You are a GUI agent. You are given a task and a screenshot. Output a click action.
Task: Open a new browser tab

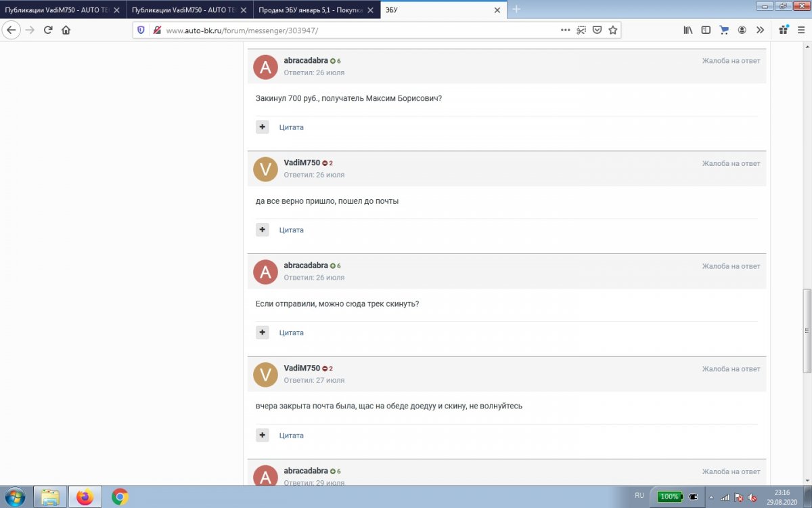[516, 9]
